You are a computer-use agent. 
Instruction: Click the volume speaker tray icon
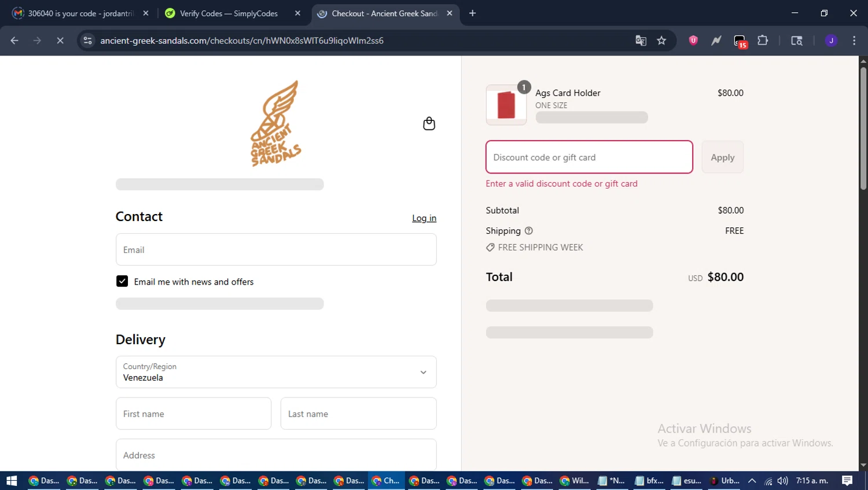tap(782, 481)
